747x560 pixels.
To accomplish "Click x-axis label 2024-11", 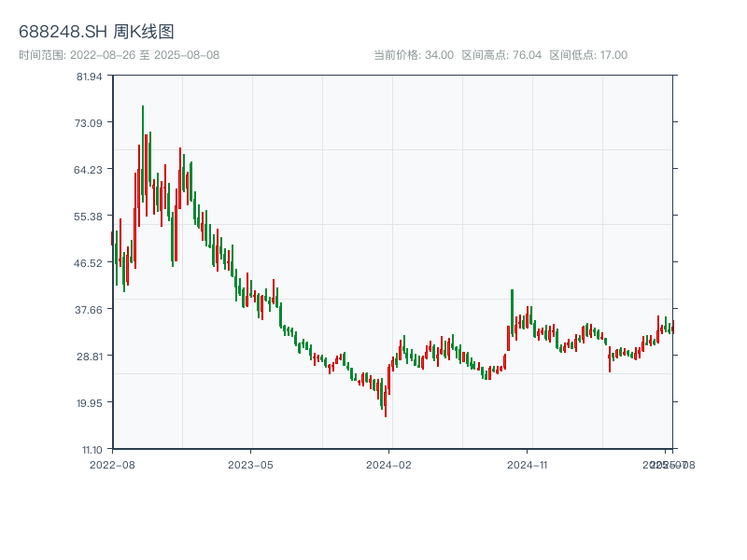I will coord(527,465).
